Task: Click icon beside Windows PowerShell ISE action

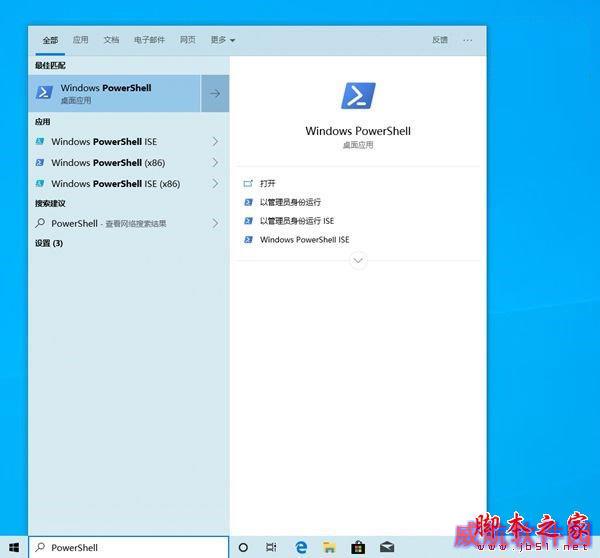Action: tap(248, 240)
